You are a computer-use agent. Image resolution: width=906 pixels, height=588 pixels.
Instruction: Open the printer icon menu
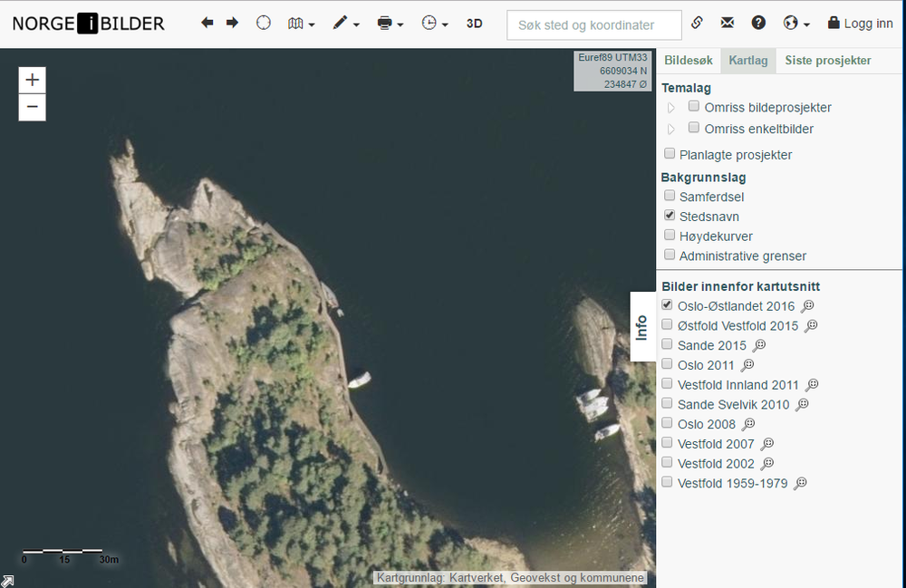click(390, 24)
